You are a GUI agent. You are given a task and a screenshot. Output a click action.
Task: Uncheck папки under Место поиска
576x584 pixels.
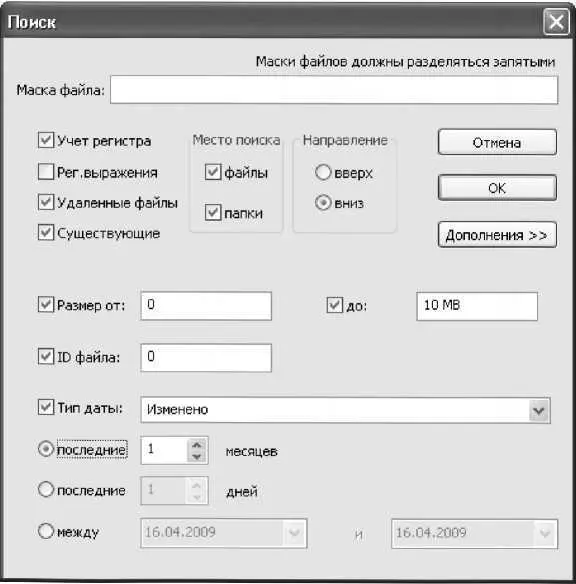pos(213,212)
